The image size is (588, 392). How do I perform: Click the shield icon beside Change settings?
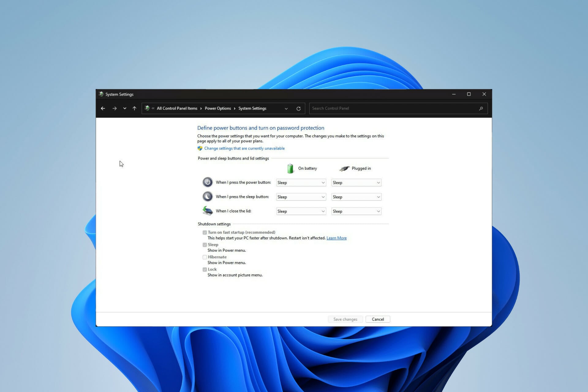(x=200, y=149)
